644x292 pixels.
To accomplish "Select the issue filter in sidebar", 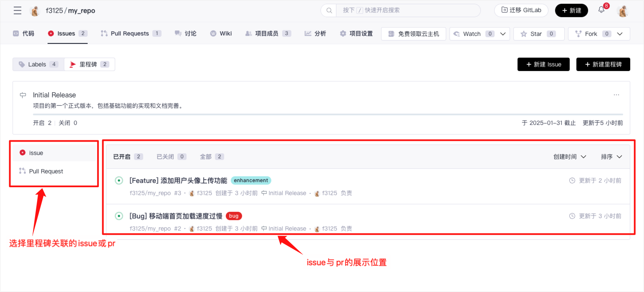I will point(36,153).
